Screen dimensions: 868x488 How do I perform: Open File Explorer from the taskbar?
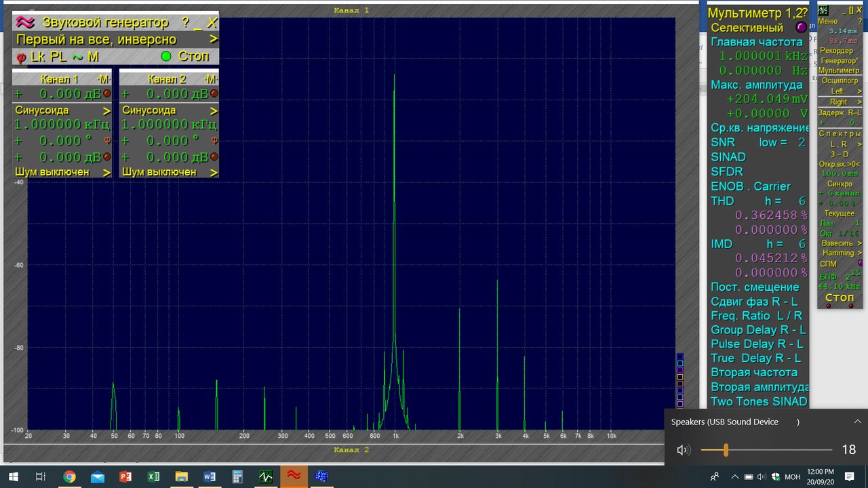coord(181,476)
